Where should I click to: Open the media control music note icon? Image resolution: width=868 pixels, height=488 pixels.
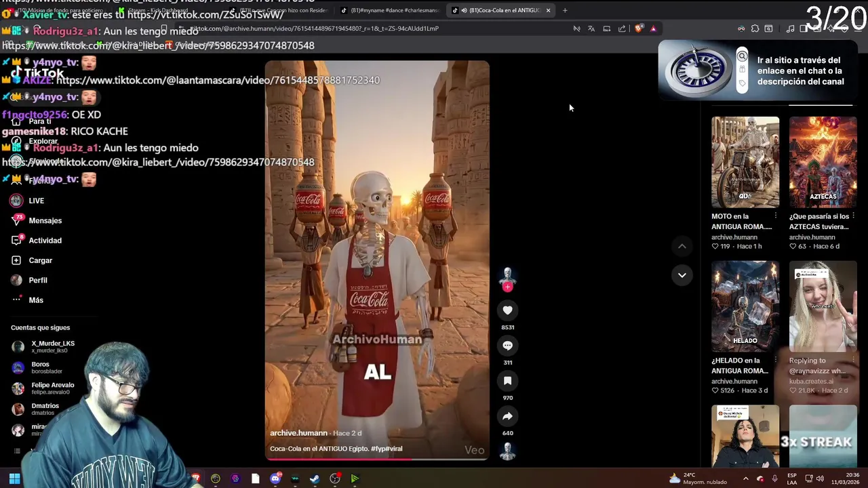[790, 28]
